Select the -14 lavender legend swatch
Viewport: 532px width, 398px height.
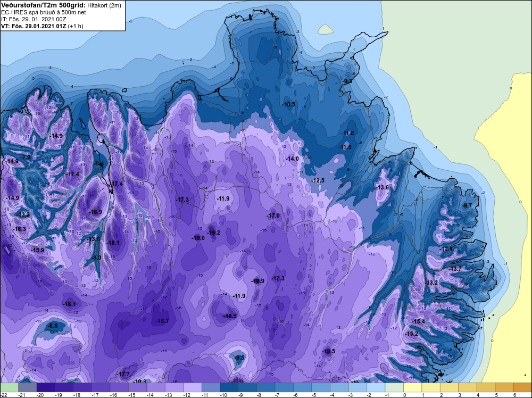[156, 387]
